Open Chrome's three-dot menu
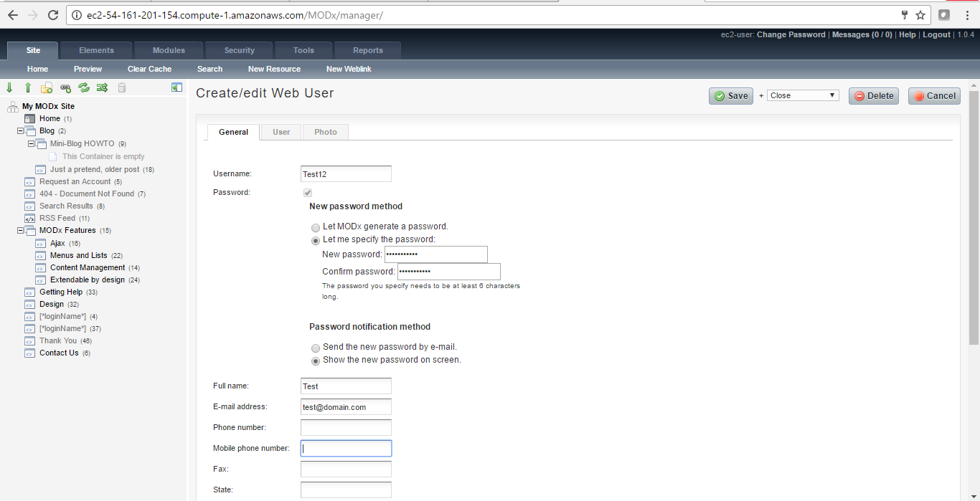Viewport: 980px width, 501px height. point(966,14)
